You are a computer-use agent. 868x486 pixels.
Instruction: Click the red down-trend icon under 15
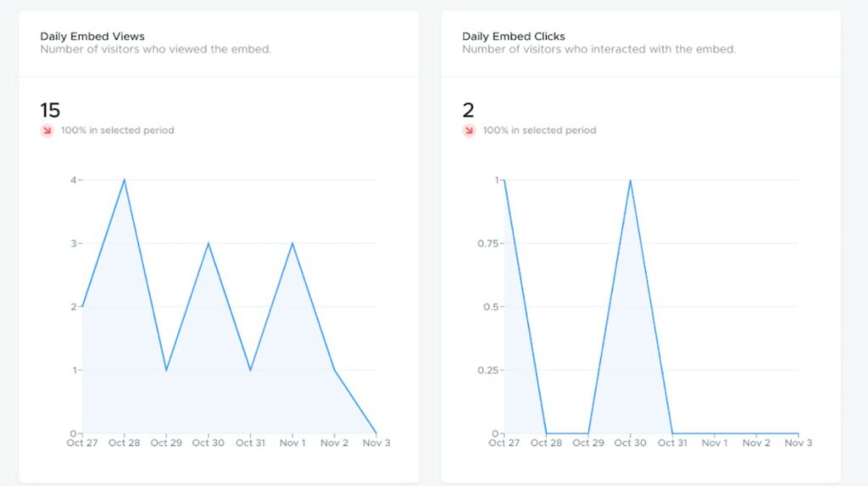coord(47,131)
